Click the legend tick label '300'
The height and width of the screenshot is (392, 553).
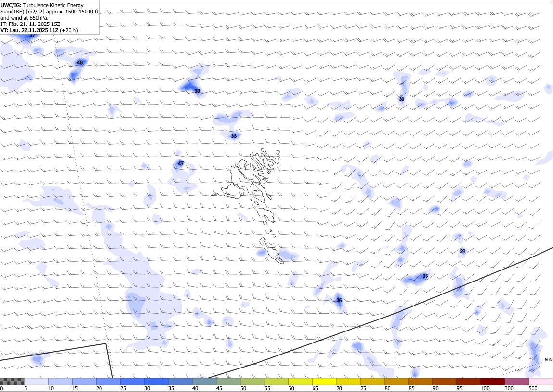pyautogui.click(x=509, y=388)
